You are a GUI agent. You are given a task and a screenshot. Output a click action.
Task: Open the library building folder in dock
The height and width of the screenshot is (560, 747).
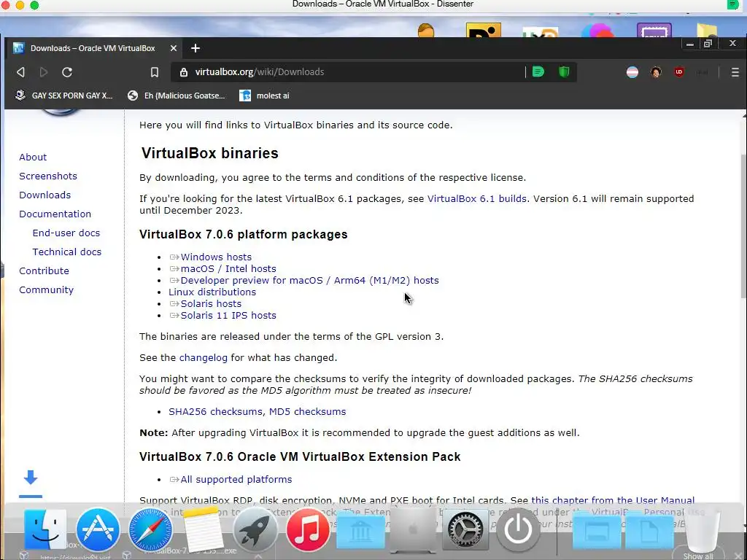(x=360, y=532)
